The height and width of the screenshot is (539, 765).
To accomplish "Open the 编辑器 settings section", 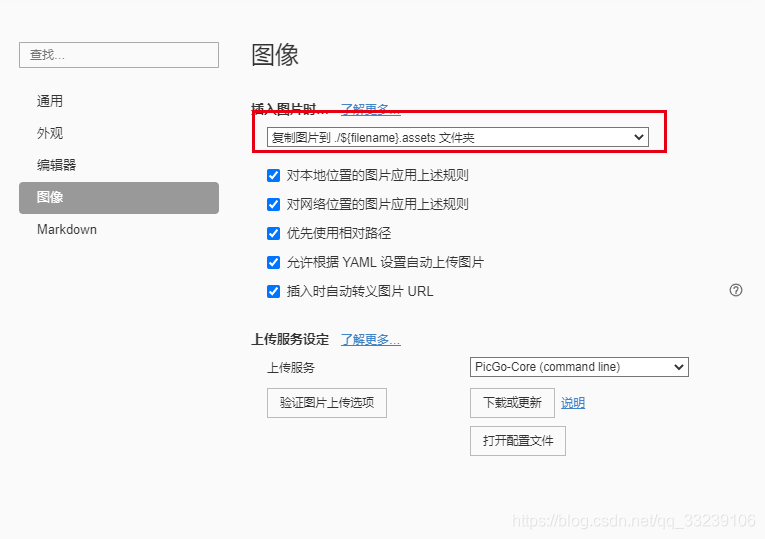I will pos(57,165).
